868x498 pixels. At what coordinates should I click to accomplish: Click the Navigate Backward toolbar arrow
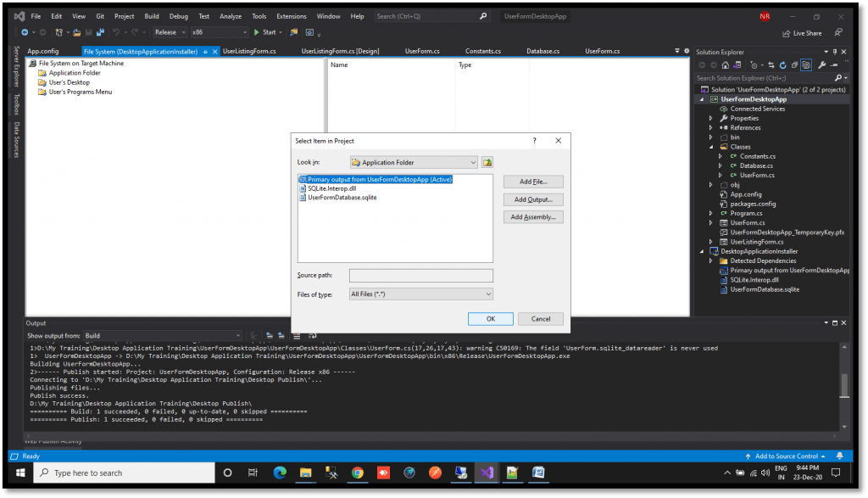25,33
